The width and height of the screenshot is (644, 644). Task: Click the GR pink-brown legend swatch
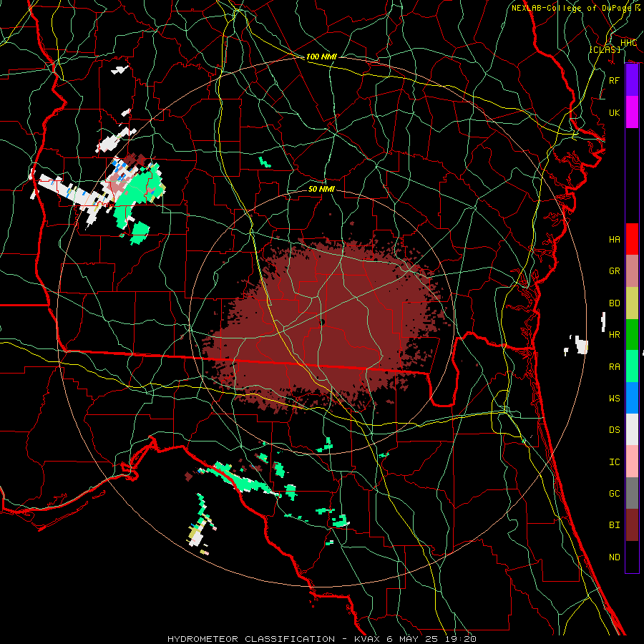(x=632, y=271)
